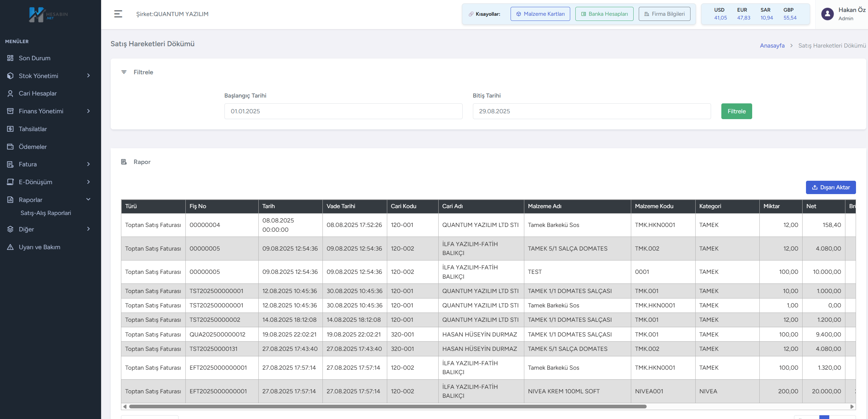Click the Cari Hesaplar person icon
The image size is (868, 419).
tap(10, 93)
